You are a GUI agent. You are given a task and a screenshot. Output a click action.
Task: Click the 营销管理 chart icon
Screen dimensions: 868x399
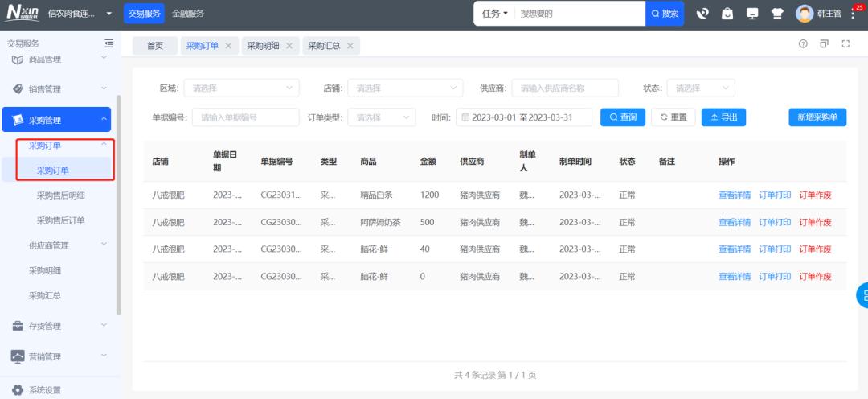click(17, 356)
